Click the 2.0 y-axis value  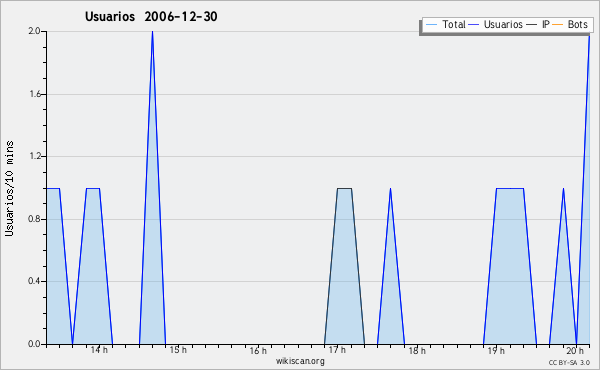pyautogui.click(x=34, y=31)
